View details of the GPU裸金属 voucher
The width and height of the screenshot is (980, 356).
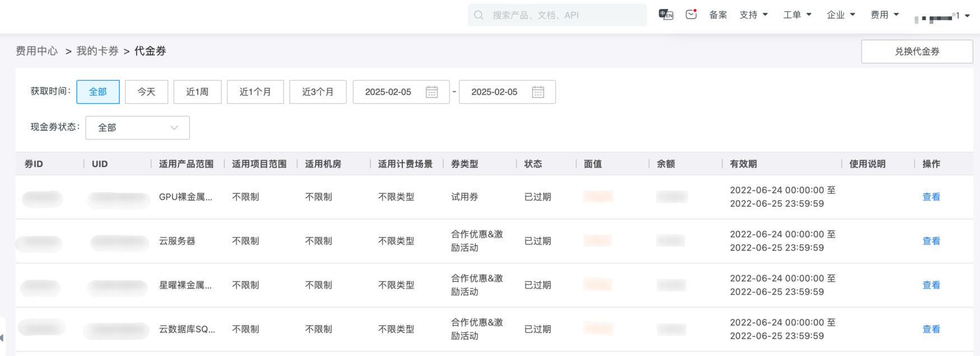pos(931,197)
